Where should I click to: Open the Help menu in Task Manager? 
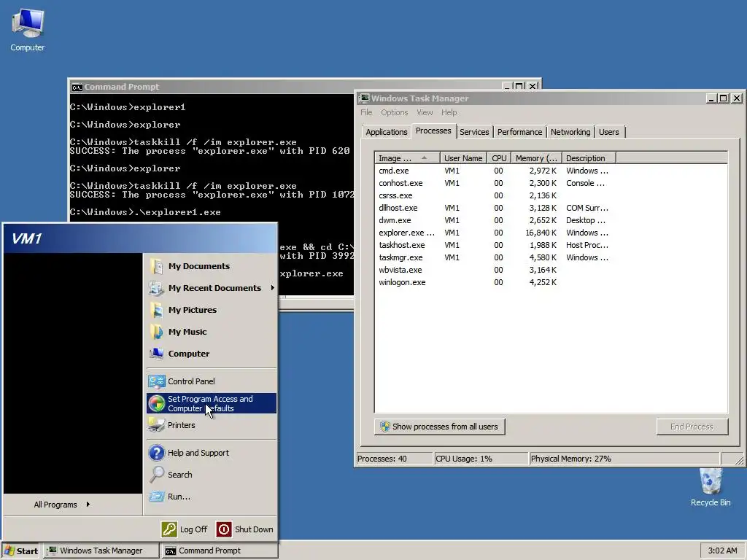(x=449, y=112)
